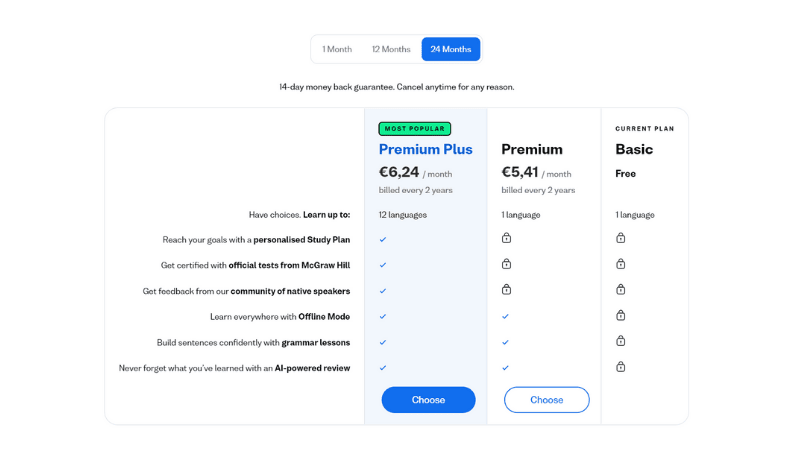
Task: Select the 1 Month billing tab
Action: pyautogui.click(x=337, y=49)
